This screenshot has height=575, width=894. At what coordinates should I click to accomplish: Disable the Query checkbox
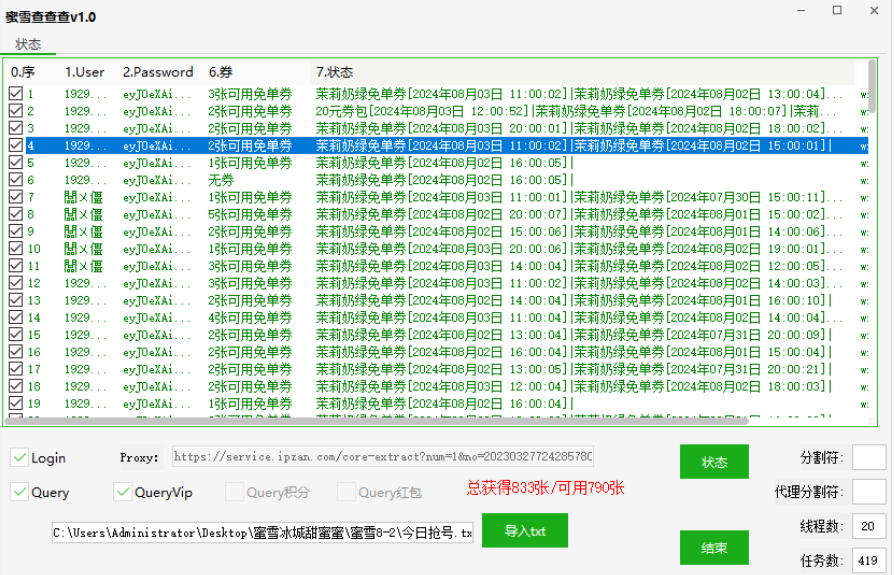tap(20, 492)
